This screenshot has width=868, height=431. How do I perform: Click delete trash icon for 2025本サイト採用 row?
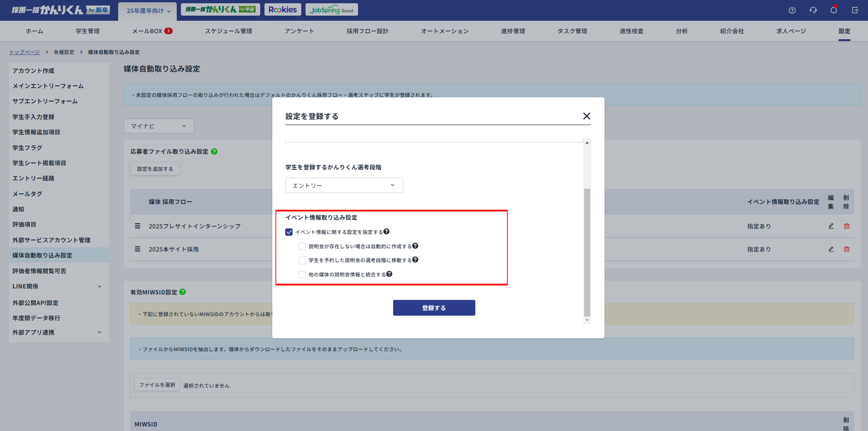point(847,249)
